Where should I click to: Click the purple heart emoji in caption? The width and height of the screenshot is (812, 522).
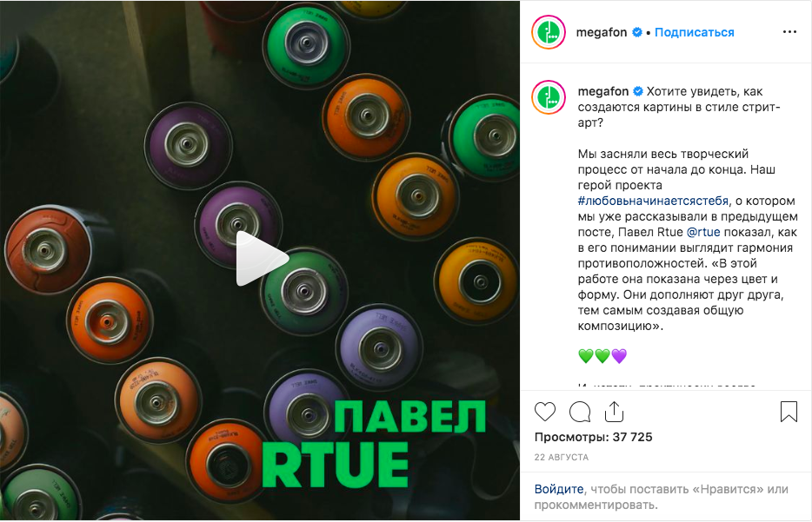[x=619, y=356]
